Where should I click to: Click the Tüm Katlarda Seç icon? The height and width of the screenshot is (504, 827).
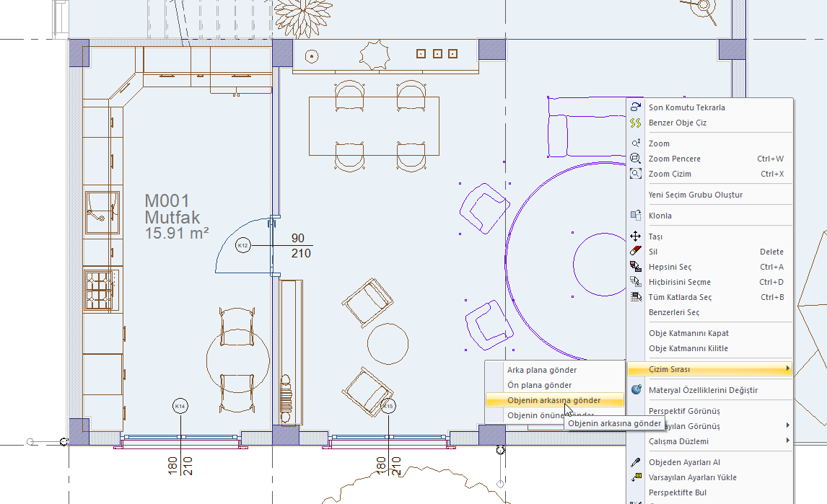tap(636, 297)
